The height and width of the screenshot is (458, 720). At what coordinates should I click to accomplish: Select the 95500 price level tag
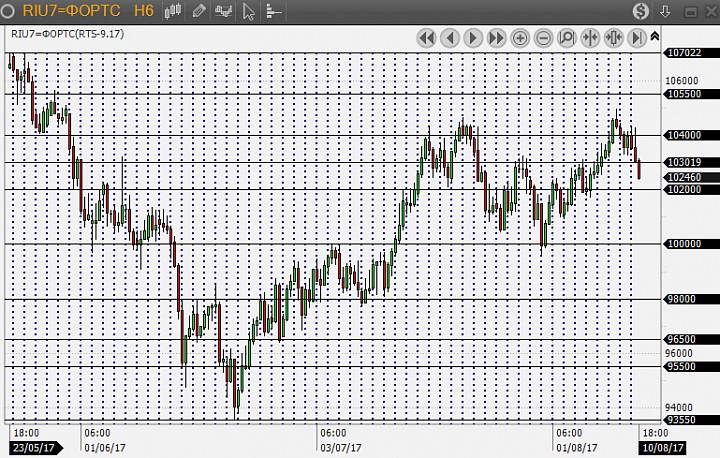click(x=691, y=366)
